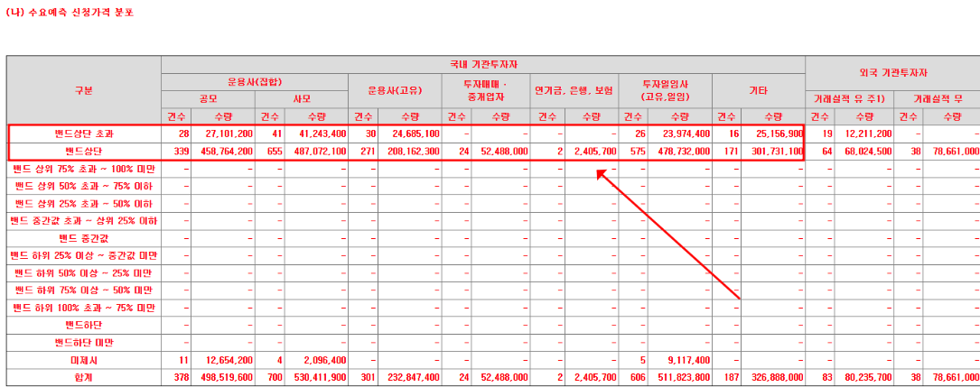The width and height of the screenshot is (980, 387).
Task: Click the '운용사(집합)' header
Action: pyautogui.click(x=255, y=81)
